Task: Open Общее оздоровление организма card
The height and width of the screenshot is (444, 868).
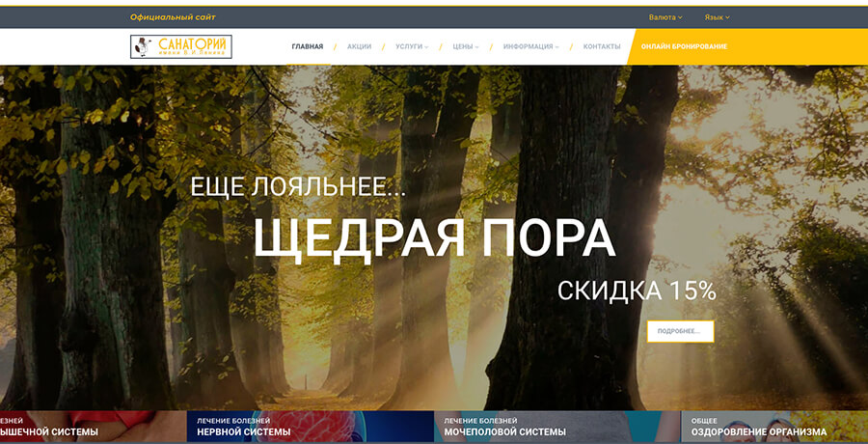Action: [774, 427]
